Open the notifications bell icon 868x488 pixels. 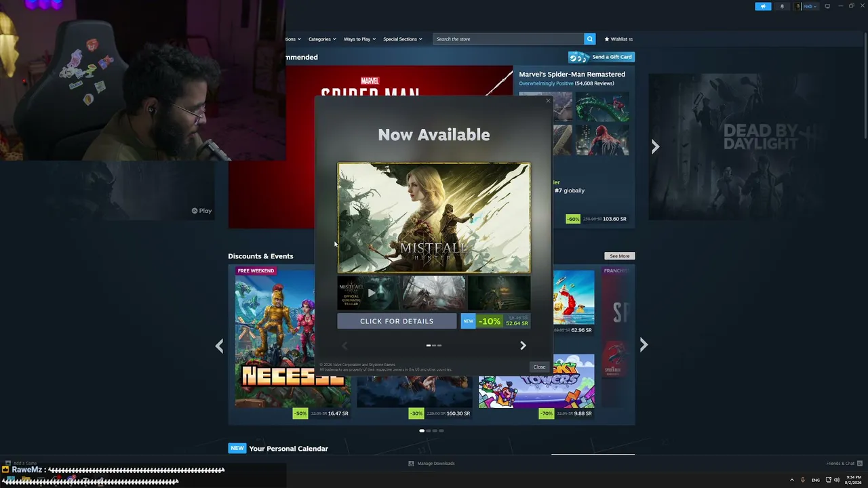782,6
